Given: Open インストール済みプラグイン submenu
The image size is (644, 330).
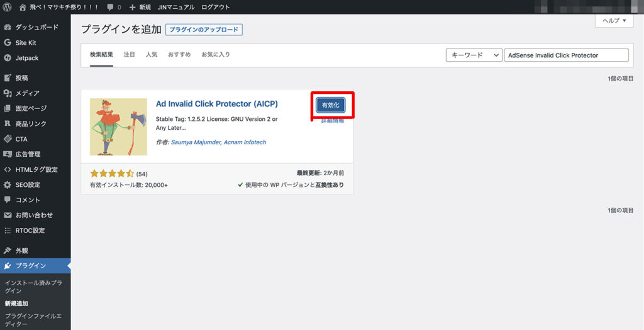Looking at the screenshot, I should pyautogui.click(x=34, y=287).
